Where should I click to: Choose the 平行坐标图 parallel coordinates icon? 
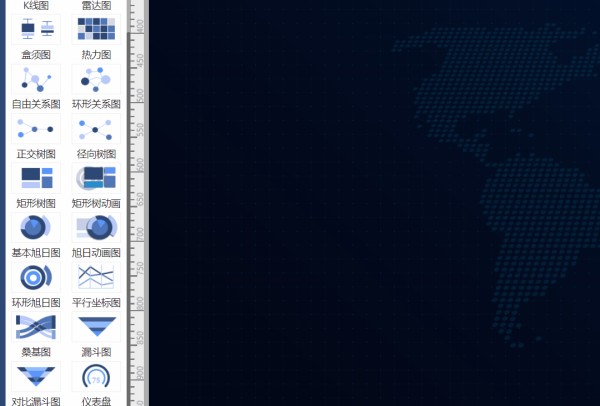(x=96, y=277)
